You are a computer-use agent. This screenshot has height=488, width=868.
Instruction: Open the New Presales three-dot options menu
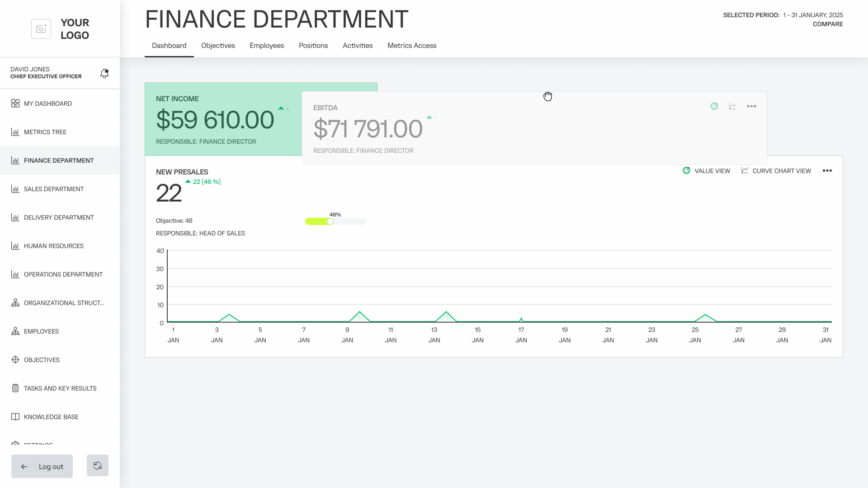click(x=827, y=171)
